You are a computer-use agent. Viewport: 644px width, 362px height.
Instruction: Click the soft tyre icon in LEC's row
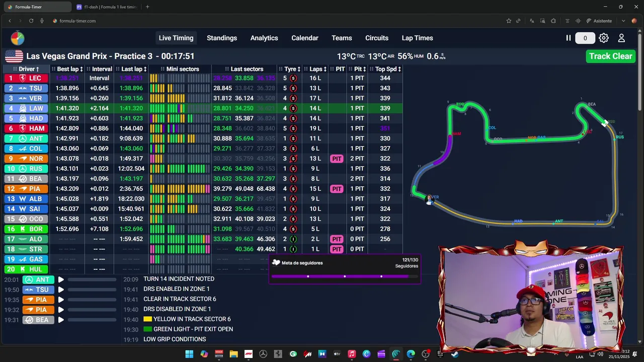click(293, 78)
